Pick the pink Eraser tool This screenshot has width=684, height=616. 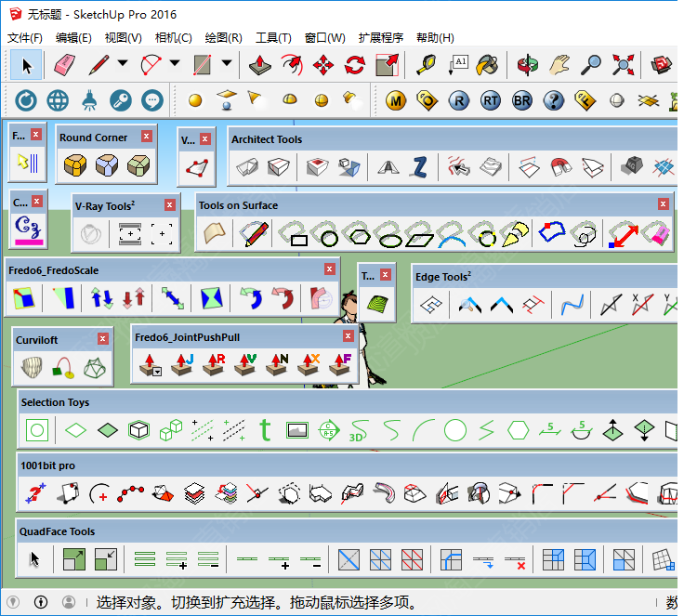click(64, 65)
